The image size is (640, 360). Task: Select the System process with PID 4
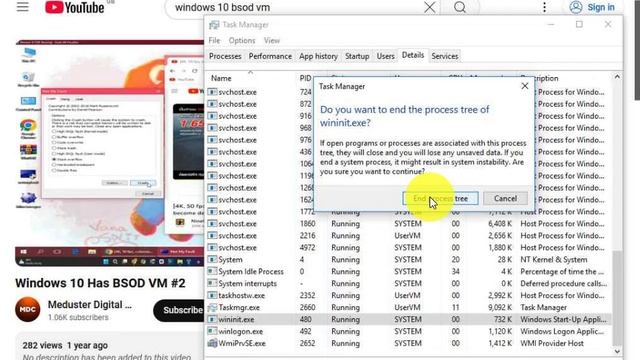(409, 260)
